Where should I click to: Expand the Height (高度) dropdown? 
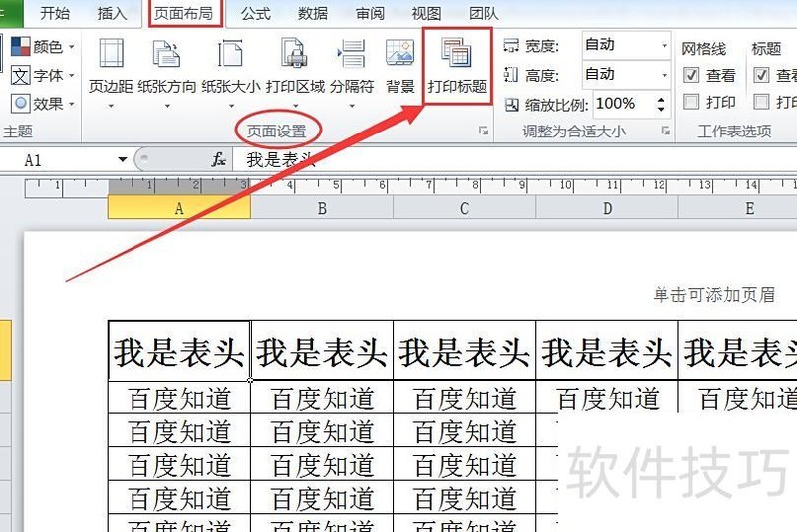tap(664, 74)
